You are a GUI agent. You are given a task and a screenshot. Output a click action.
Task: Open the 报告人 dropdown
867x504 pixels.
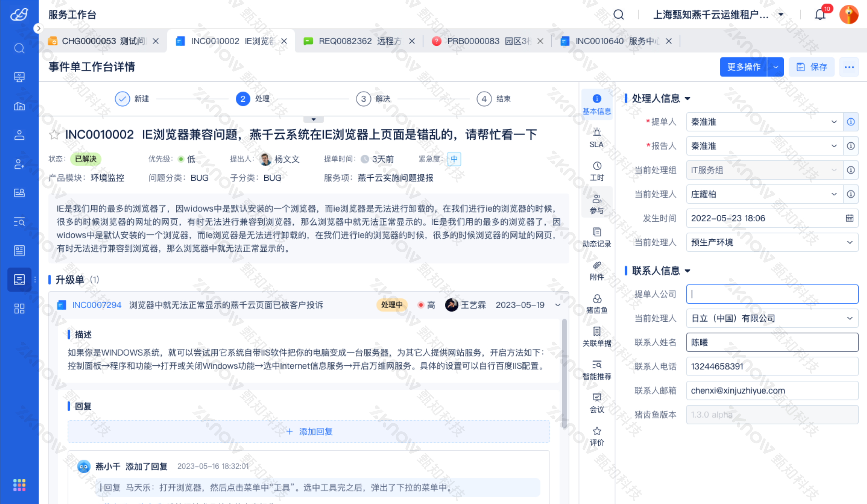[x=764, y=146]
